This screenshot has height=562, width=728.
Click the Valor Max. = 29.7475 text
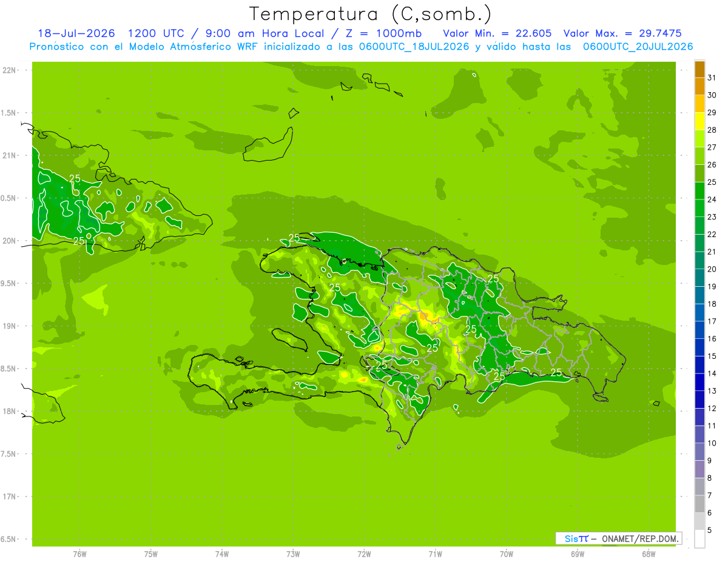coord(626,33)
